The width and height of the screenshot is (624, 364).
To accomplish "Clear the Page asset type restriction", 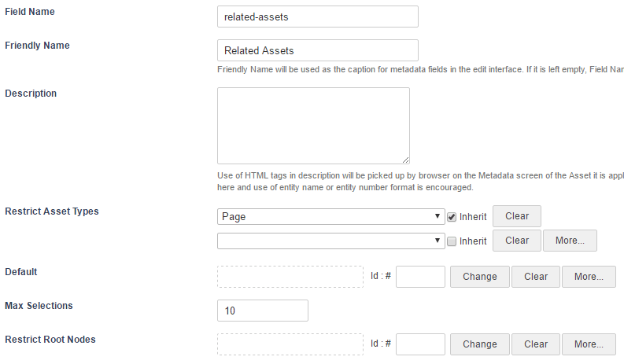I will coord(516,216).
